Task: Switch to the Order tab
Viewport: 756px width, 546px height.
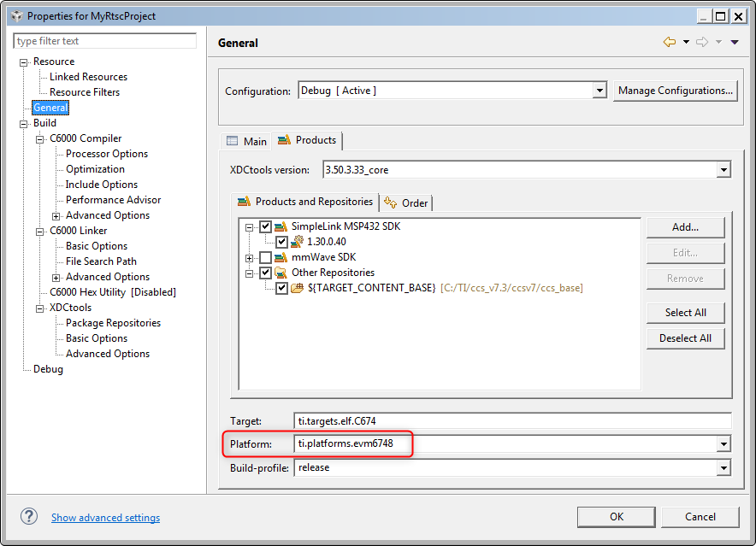Action: click(x=406, y=203)
